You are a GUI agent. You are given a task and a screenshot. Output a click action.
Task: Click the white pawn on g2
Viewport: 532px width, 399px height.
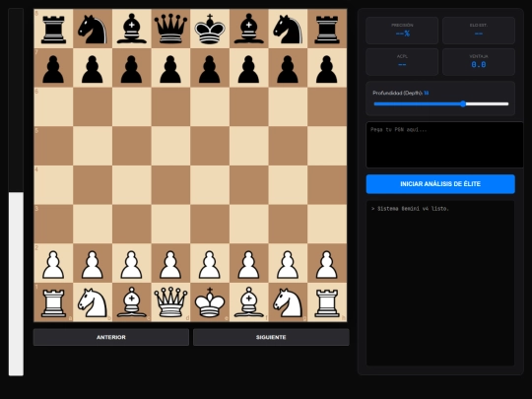[x=288, y=264]
